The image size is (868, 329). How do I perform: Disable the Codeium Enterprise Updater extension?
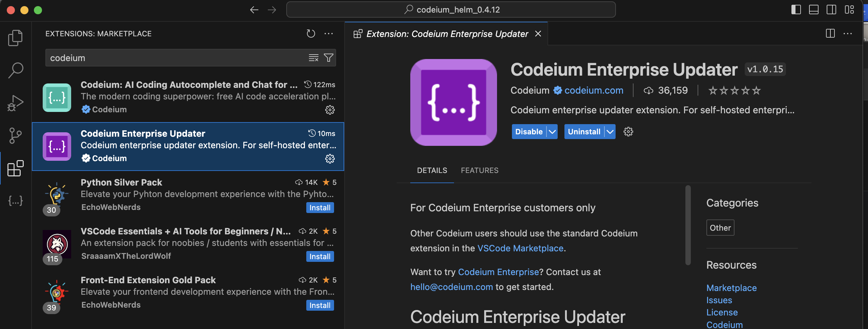[x=529, y=132]
